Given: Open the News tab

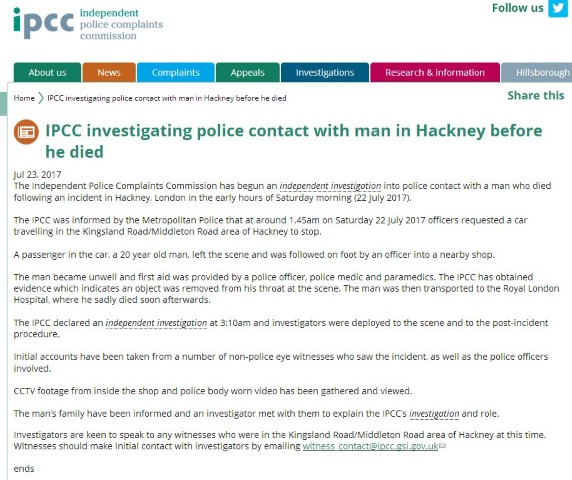Looking at the screenshot, I should click(x=109, y=73).
